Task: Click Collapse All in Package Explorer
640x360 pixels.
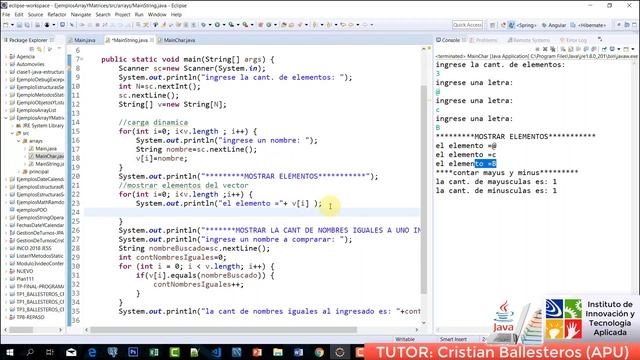Action: (32, 49)
